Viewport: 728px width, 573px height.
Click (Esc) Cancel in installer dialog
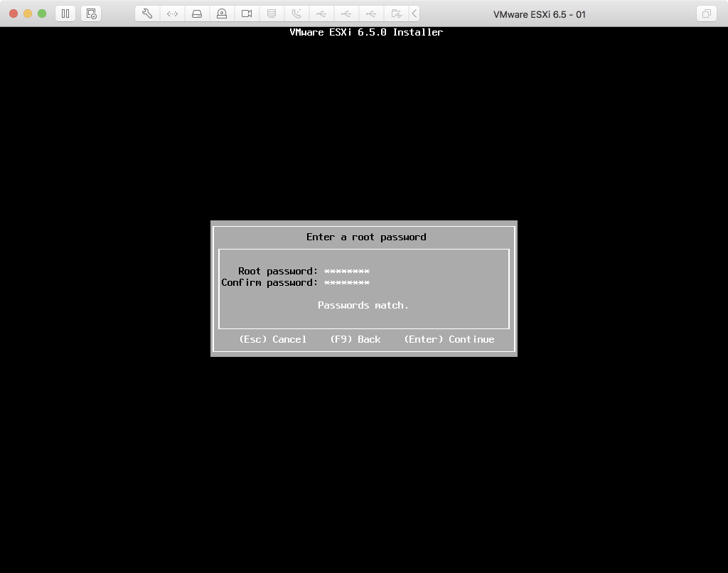coord(273,340)
